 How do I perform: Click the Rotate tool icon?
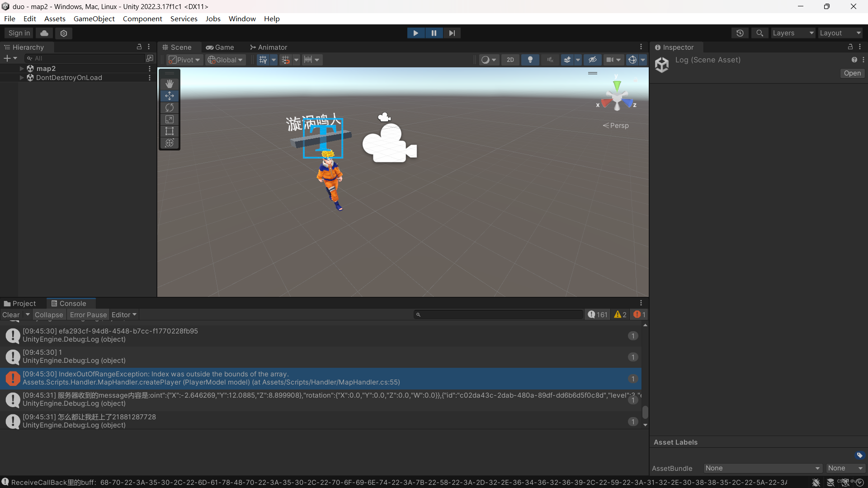[x=170, y=107]
